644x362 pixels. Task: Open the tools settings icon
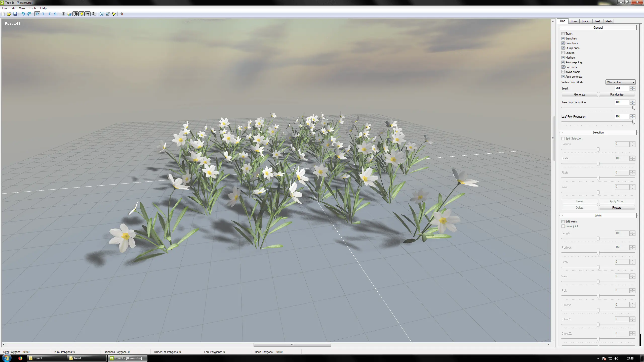click(x=122, y=14)
